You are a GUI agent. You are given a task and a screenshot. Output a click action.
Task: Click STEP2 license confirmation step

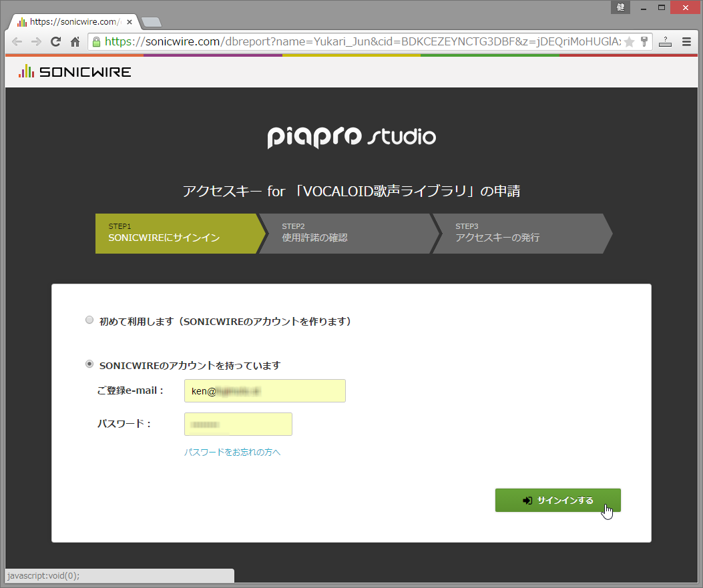point(350,234)
